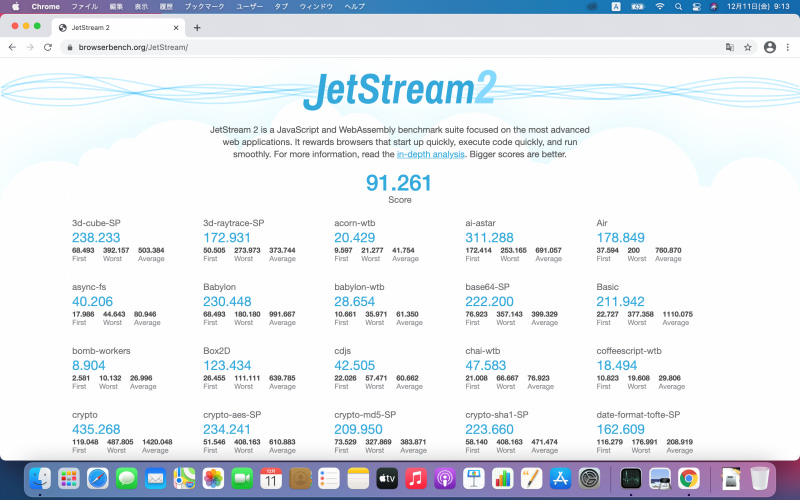Open the ファイル menu
The height and width of the screenshot is (500, 800).
pos(85,7)
